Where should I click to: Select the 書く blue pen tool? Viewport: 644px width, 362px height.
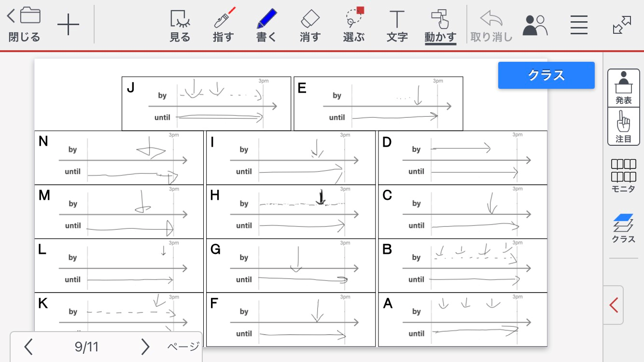point(266,25)
